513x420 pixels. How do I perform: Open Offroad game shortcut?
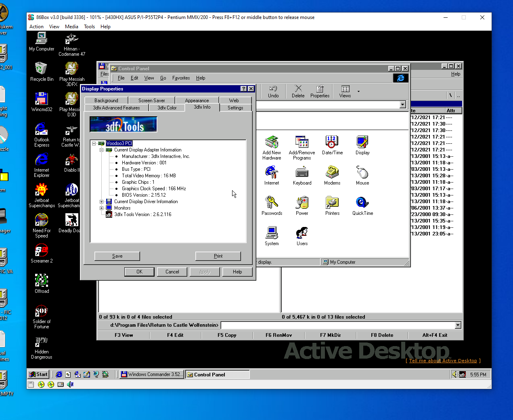pyautogui.click(x=42, y=284)
